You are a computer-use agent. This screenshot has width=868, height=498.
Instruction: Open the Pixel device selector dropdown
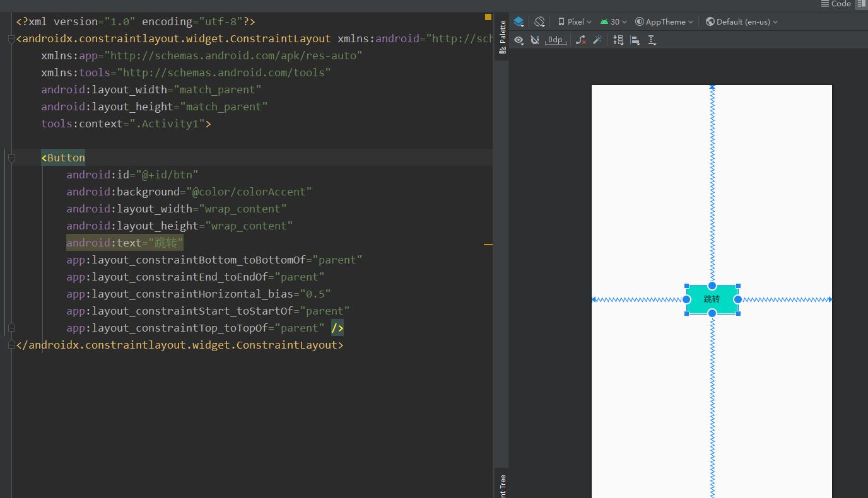[x=575, y=21]
